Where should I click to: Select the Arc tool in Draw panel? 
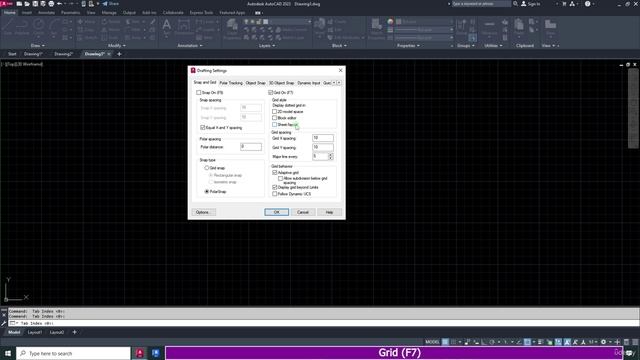[54, 26]
